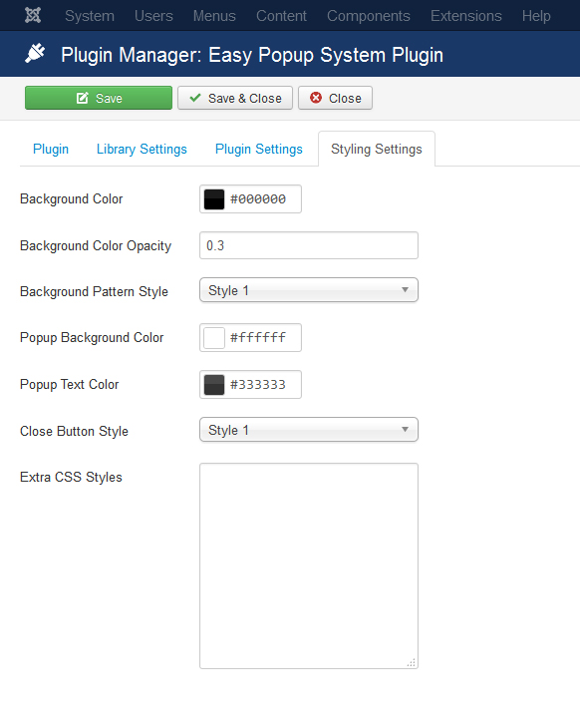Switch to Library Settings tab
Screen dimensions: 580x728
[x=142, y=149]
